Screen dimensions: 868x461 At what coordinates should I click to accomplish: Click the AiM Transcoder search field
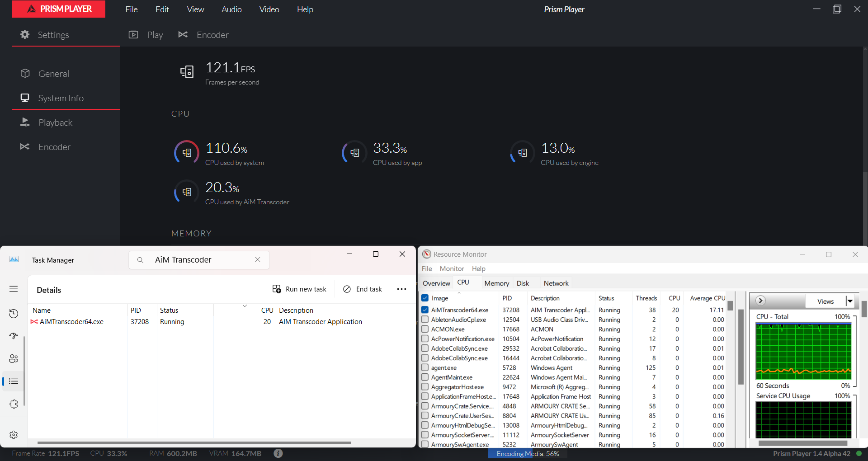pos(199,260)
